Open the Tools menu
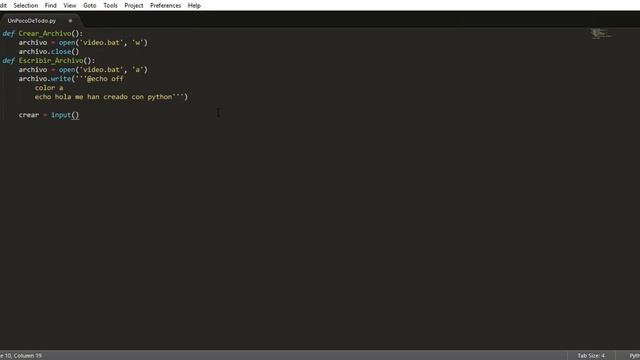 pos(110,5)
